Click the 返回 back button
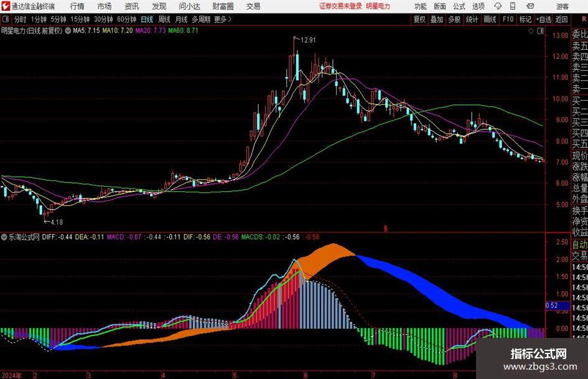This screenshot has width=588, height=379. pyautogui.click(x=561, y=19)
